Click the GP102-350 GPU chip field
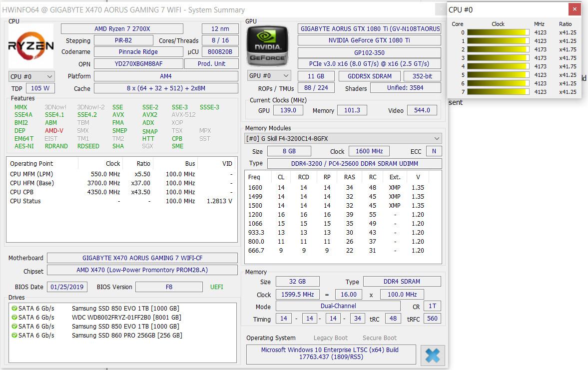 pos(369,52)
